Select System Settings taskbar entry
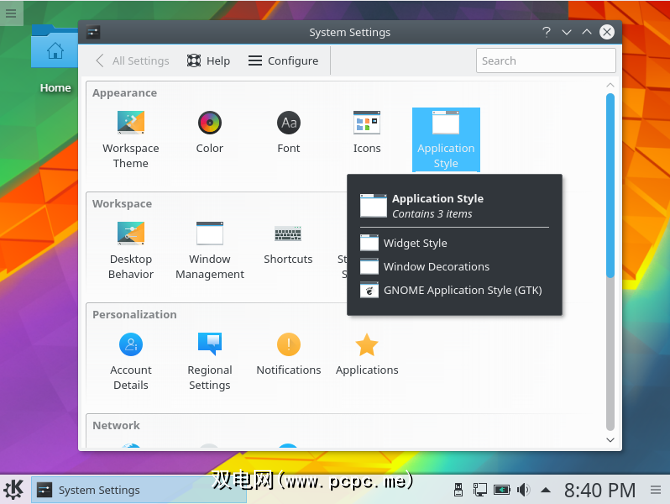The image size is (670, 504). coord(139,489)
